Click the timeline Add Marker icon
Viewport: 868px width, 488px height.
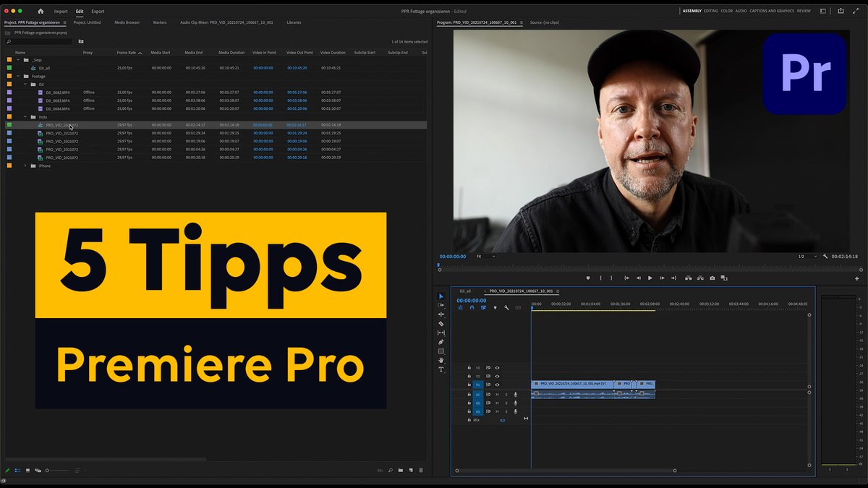coord(495,307)
